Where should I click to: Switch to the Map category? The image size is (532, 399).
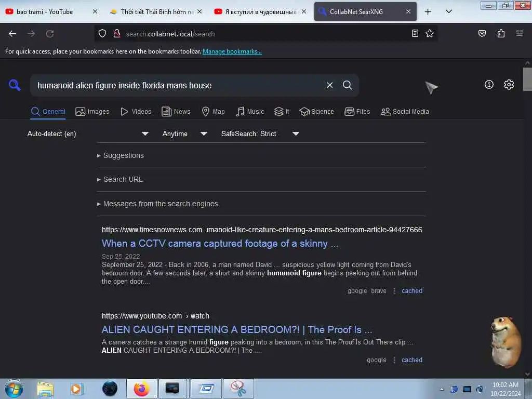pyautogui.click(x=213, y=112)
